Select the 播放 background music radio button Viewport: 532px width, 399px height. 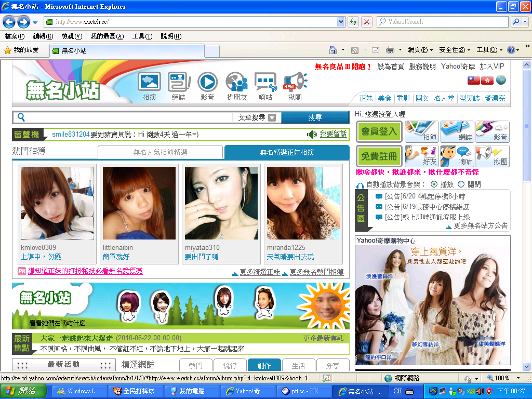coord(434,184)
